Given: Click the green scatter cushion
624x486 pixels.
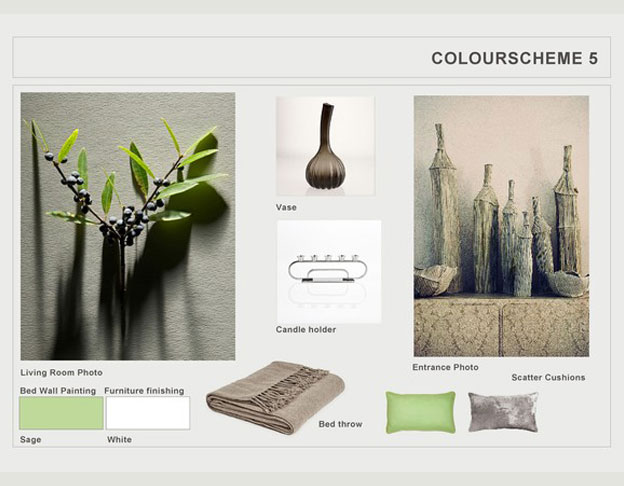Looking at the screenshot, I should [421, 412].
